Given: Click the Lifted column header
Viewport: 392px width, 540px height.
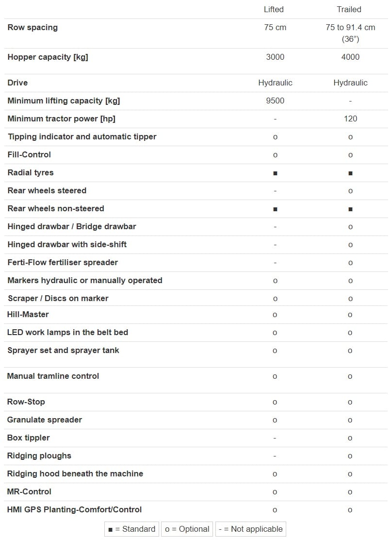Looking at the screenshot, I should 274,9.
